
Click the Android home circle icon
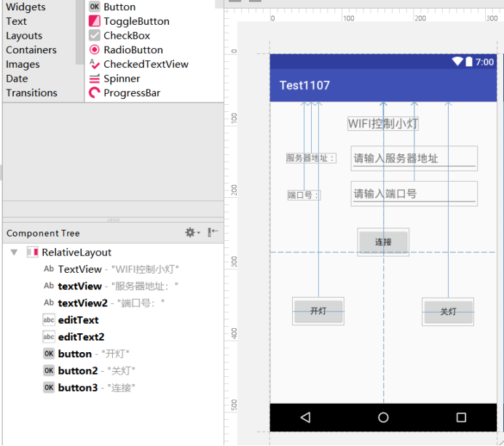[x=383, y=418]
